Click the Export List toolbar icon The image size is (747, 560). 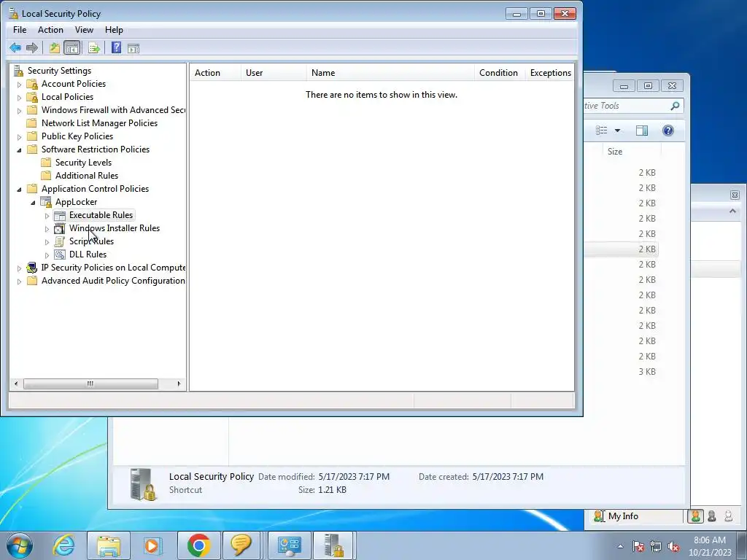(x=94, y=47)
